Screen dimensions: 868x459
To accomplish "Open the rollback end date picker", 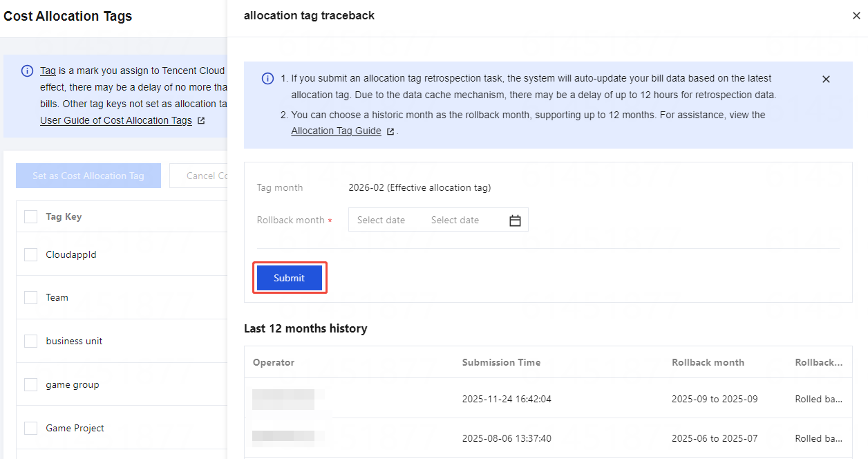I will pos(455,221).
